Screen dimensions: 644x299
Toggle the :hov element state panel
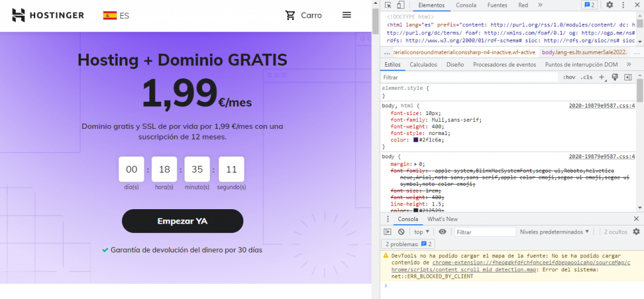pos(569,77)
